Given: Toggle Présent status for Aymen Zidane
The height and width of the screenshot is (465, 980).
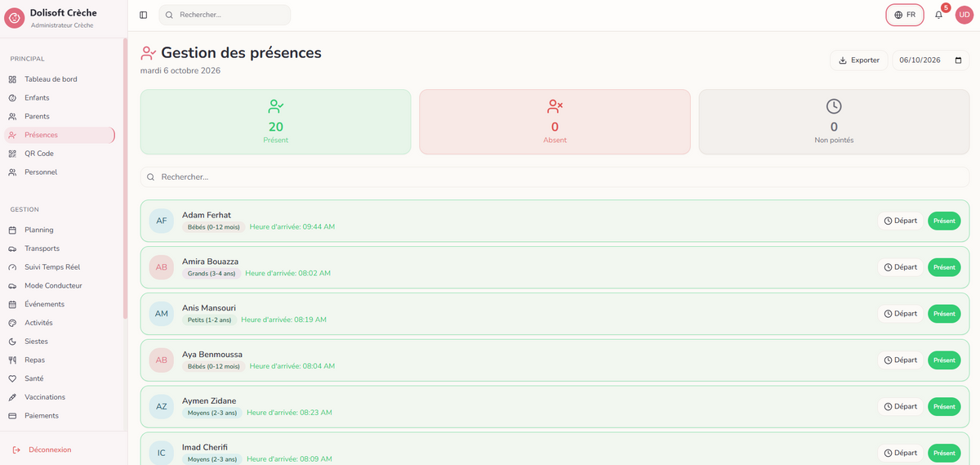Looking at the screenshot, I should click(x=944, y=406).
